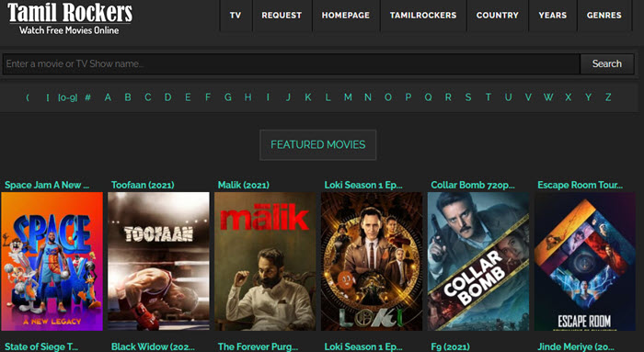
Task: Filter movies by letter Z
Action: pyautogui.click(x=608, y=97)
